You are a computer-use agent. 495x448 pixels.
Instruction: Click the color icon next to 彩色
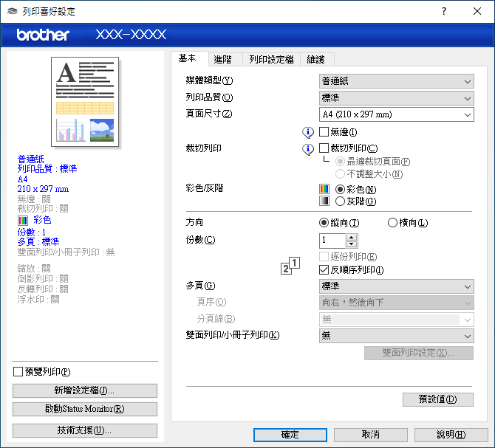pos(324,189)
